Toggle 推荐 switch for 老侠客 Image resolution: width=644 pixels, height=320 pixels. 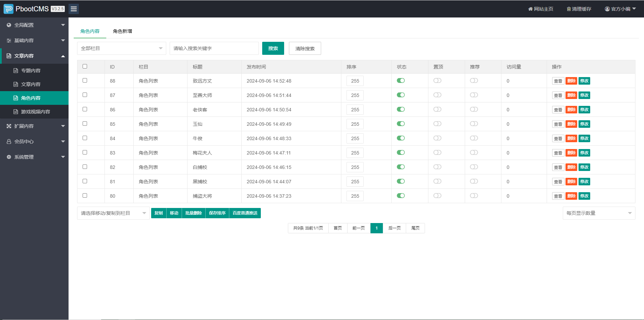pos(474,109)
